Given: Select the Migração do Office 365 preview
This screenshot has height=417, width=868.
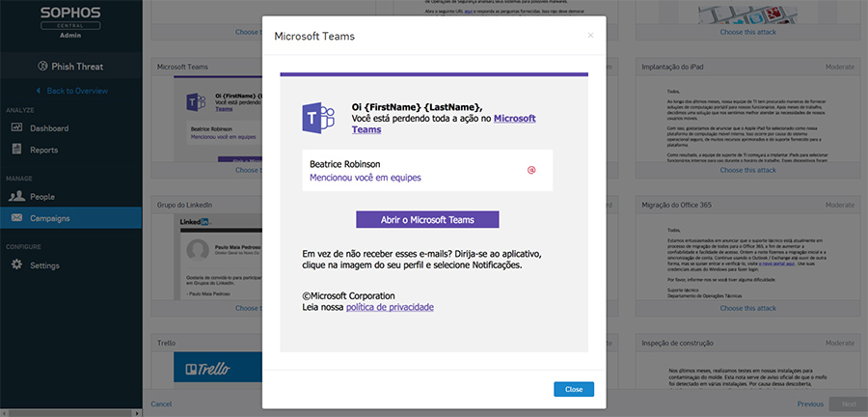Looking at the screenshot, I should (x=747, y=257).
